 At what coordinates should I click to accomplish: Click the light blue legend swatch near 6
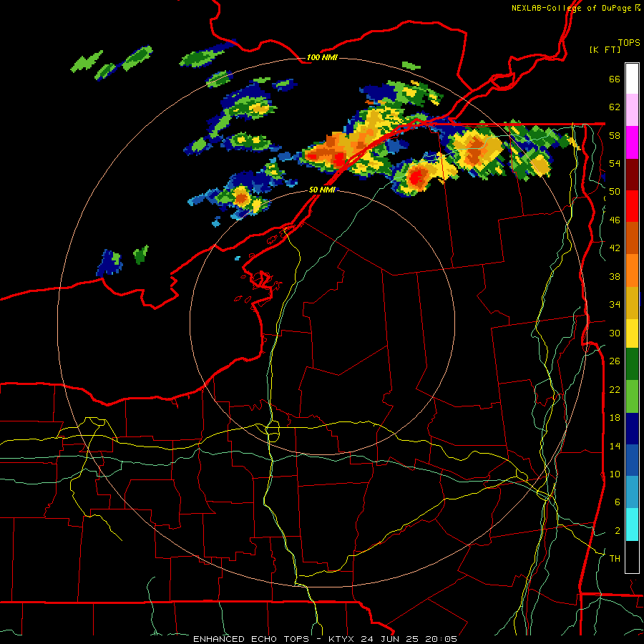632,492
